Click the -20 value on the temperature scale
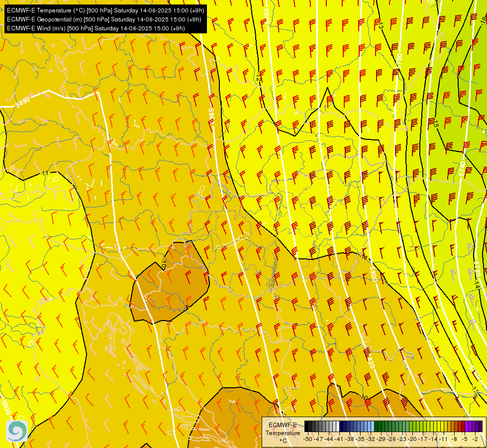 (x=412, y=439)
